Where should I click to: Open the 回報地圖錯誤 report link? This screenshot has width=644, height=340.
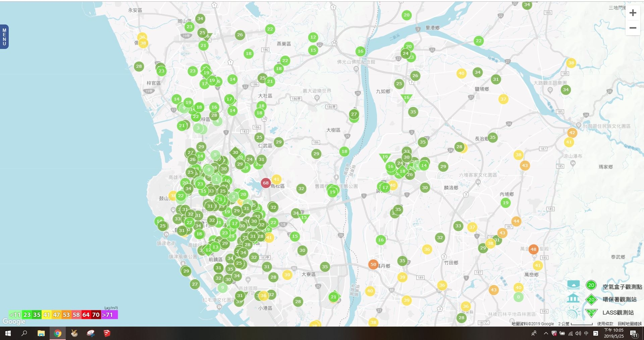pos(630,324)
